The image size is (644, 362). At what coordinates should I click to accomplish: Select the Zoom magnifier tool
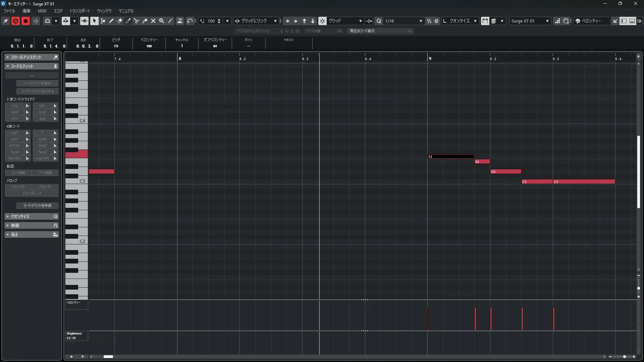point(162,21)
